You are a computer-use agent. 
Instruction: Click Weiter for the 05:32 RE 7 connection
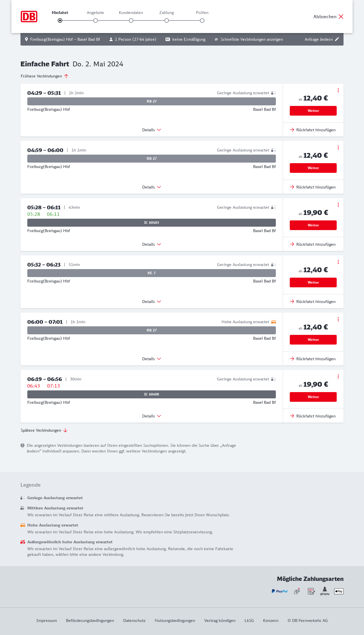tap(313, 282)
